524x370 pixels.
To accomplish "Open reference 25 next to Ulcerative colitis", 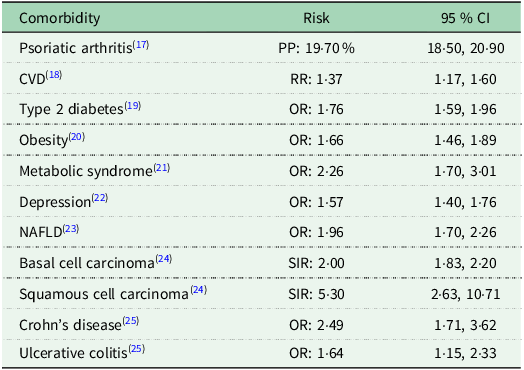I will click(137, 349).
